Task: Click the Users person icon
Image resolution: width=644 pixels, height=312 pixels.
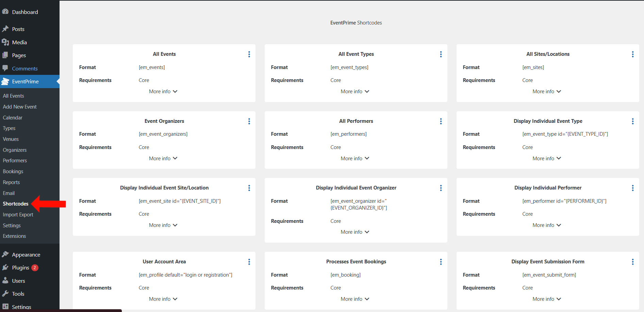Action: [x=5, y=281]
